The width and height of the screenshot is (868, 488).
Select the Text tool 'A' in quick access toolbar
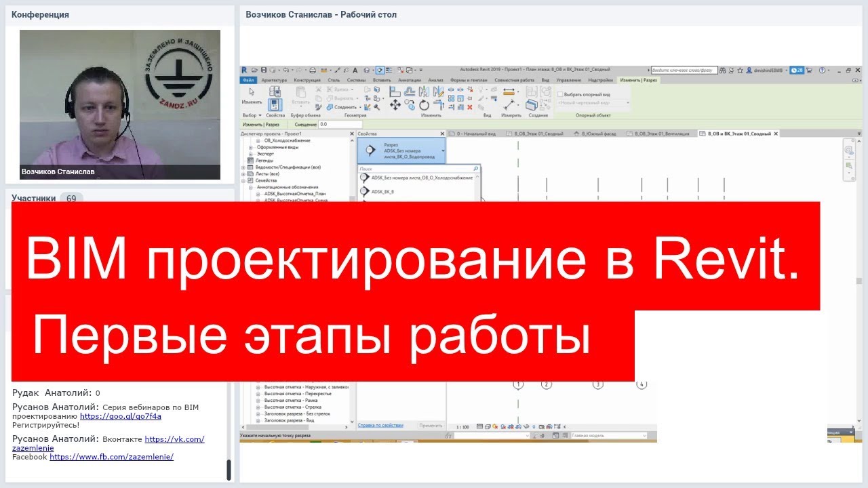coord(355,70)
